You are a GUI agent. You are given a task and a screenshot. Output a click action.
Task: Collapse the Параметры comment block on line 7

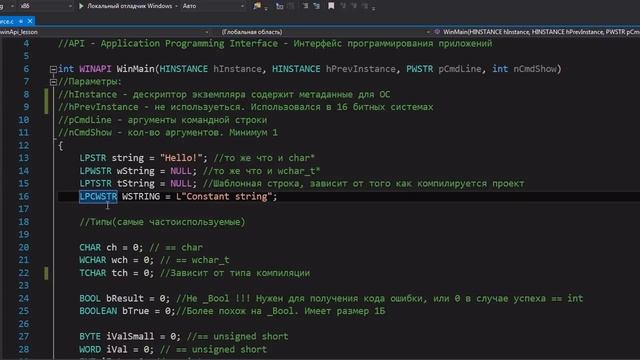coord(53,82)
